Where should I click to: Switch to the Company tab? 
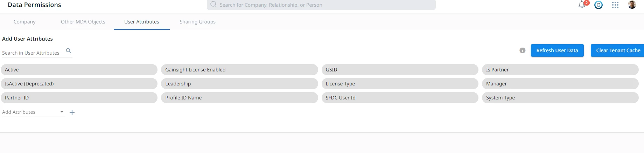(x=24, y=22)
